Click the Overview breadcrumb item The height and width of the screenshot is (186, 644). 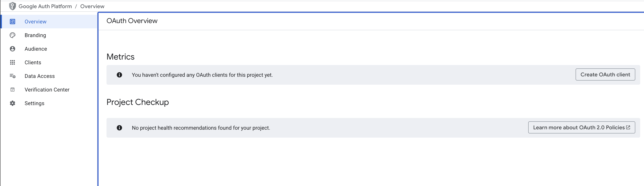click(x=92, y=6)
